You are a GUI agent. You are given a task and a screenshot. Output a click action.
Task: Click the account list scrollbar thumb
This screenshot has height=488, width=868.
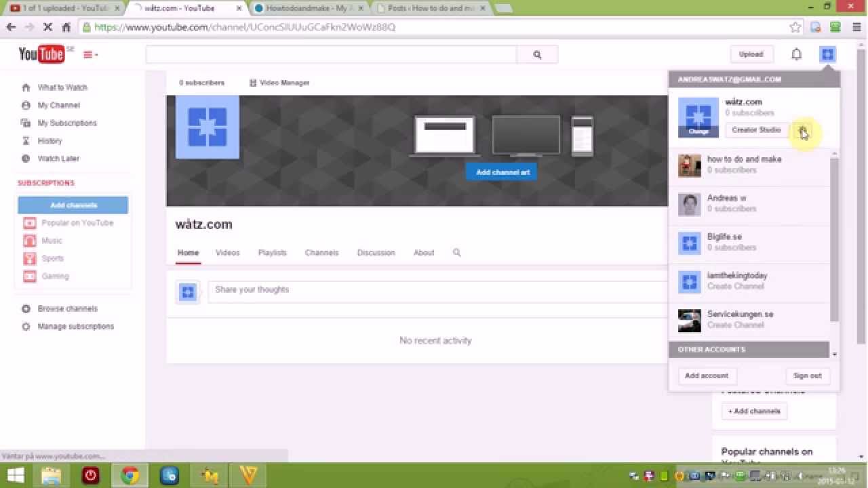point(835,240)
